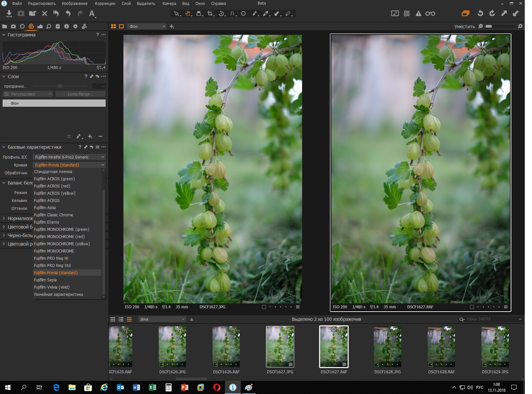
Task: Switch browser to list view mode
Action: tap(121, 319)
